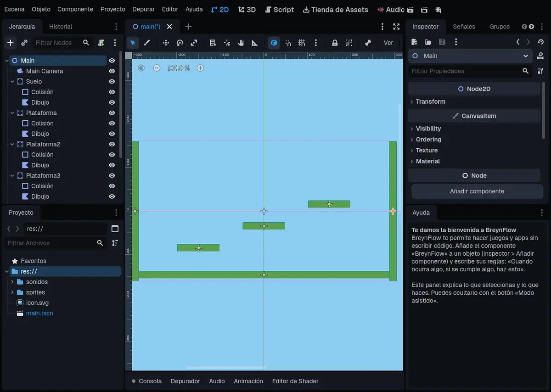
Task: Select the Rotate mode tool icon
Action: (x=180, y=43)
